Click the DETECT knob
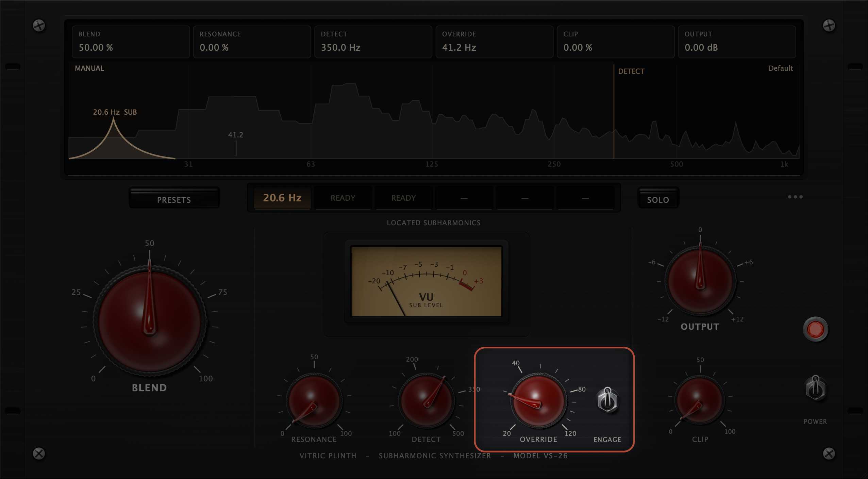 (x=426, y=401)
